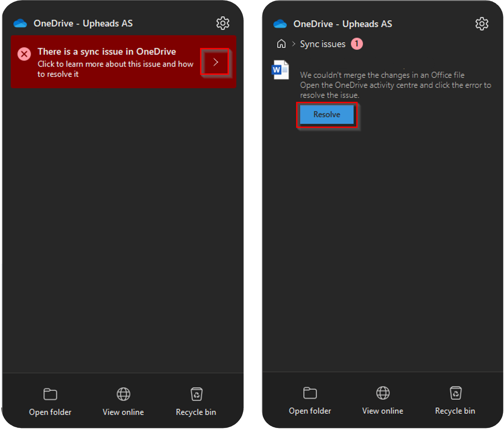Click the "There is a sync issue in OneDrive" heading

(107, 52)
